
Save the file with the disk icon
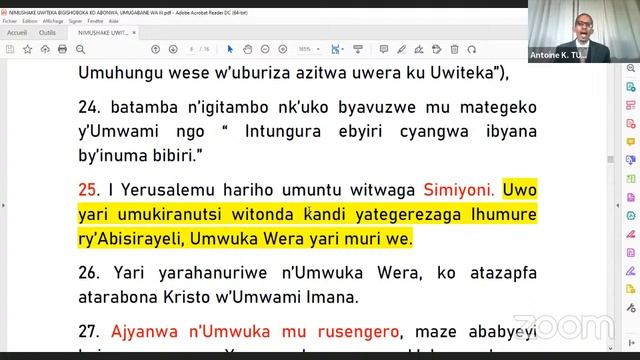coord(10,49)
